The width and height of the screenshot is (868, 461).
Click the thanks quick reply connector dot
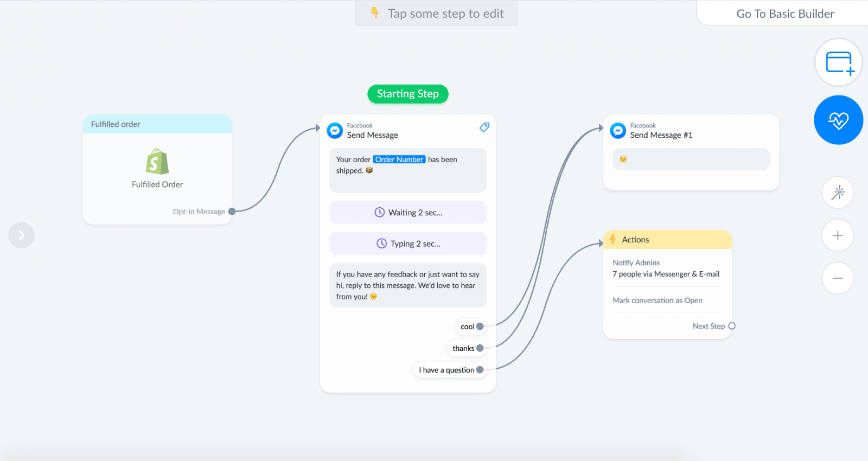pos(480,348)
